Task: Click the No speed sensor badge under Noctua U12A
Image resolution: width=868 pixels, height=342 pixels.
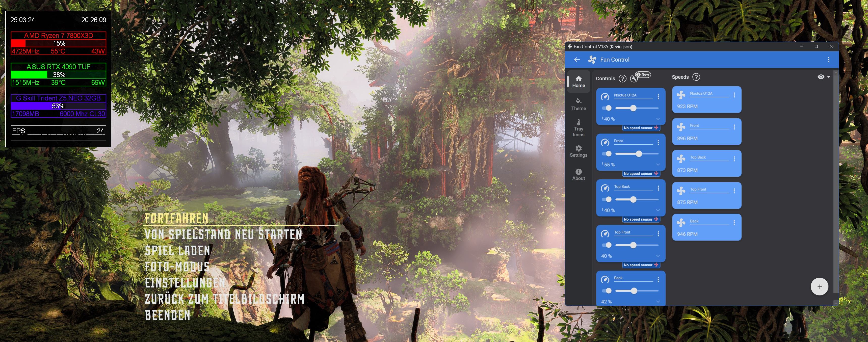Action: tap(641, 128)
